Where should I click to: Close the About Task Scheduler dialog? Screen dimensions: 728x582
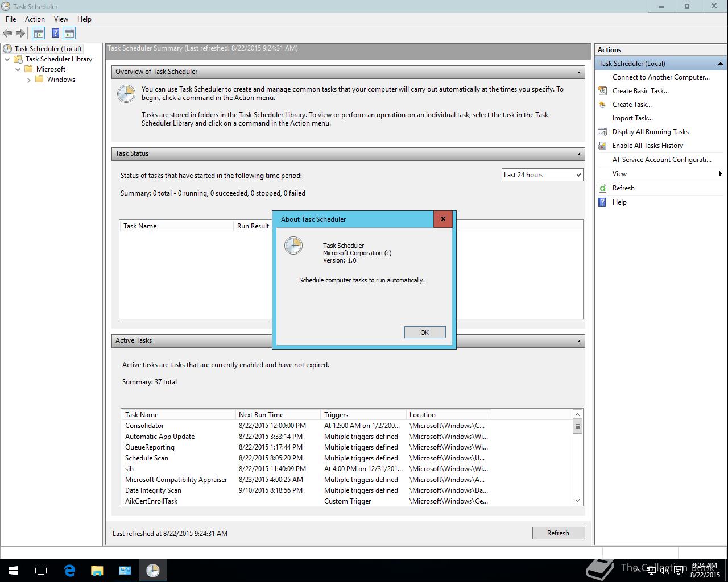pos(443,219)
